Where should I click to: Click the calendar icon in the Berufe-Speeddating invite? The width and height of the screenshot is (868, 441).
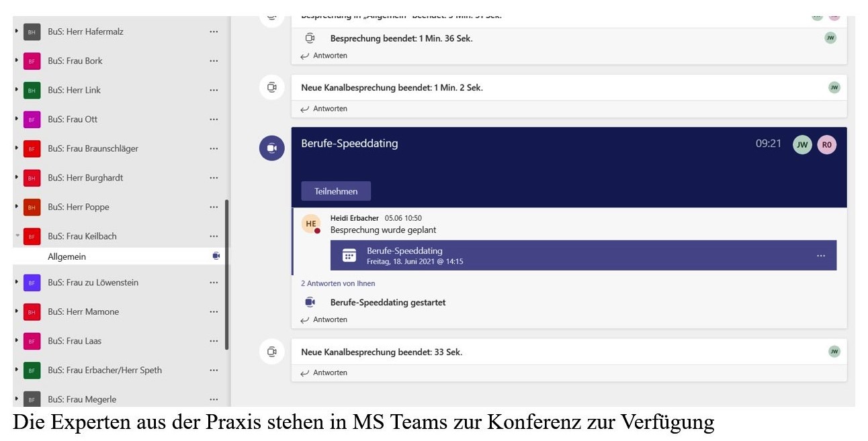click(x=349, y=255)
